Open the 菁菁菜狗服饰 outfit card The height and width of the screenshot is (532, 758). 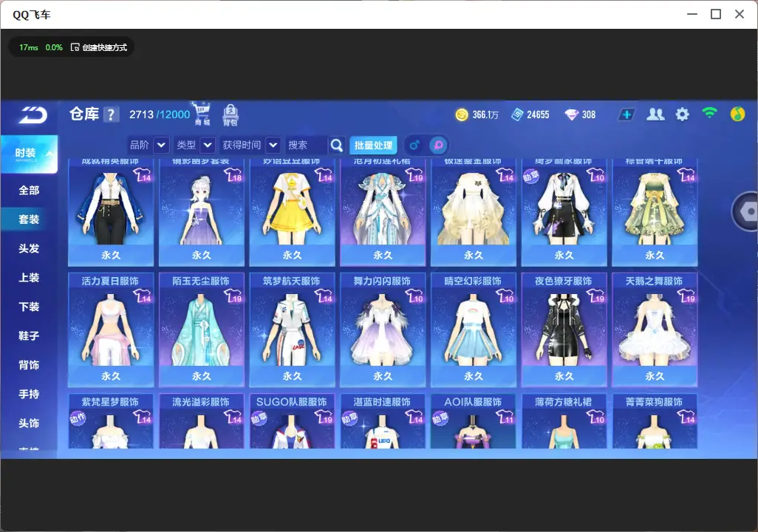pos(655,421)
